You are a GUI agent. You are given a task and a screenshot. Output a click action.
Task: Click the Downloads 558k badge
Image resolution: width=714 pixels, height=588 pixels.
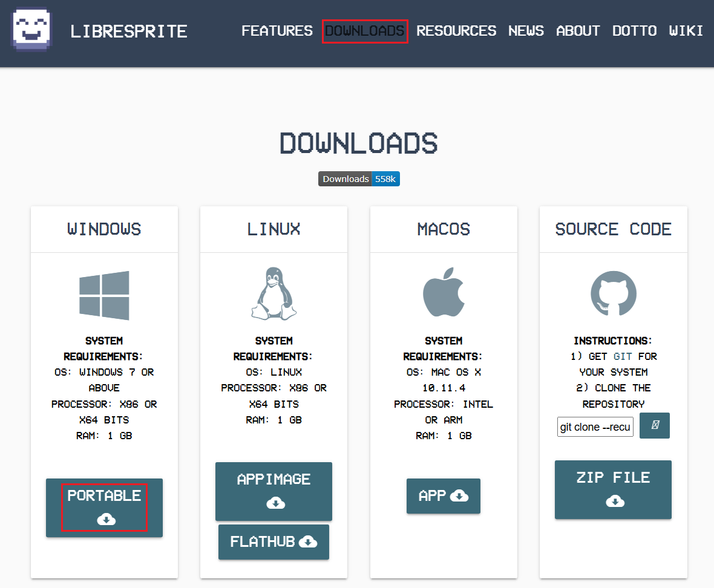[x=359, y=179]
